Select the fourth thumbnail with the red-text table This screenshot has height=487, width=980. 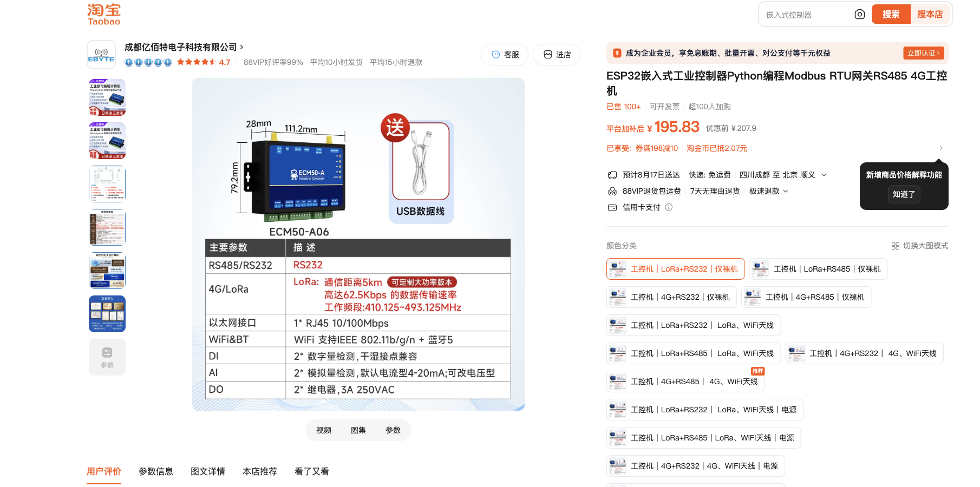coord(107,227)
